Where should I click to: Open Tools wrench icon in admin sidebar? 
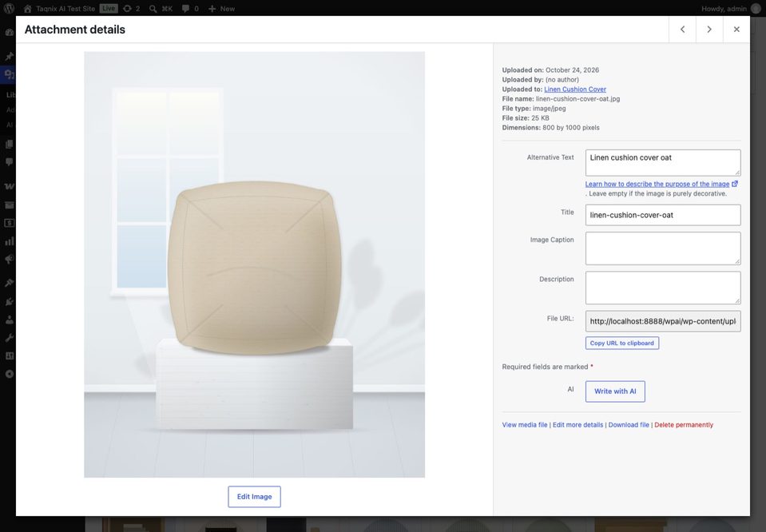(x=9, y=338)
